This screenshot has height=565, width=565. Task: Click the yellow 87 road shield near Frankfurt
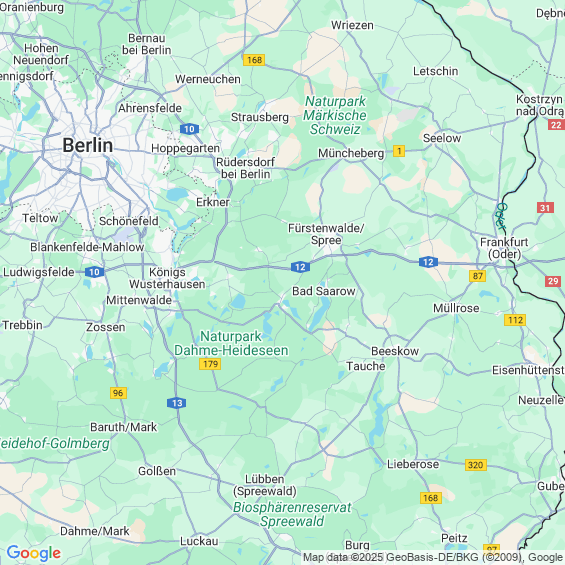(x=477, y=276)
